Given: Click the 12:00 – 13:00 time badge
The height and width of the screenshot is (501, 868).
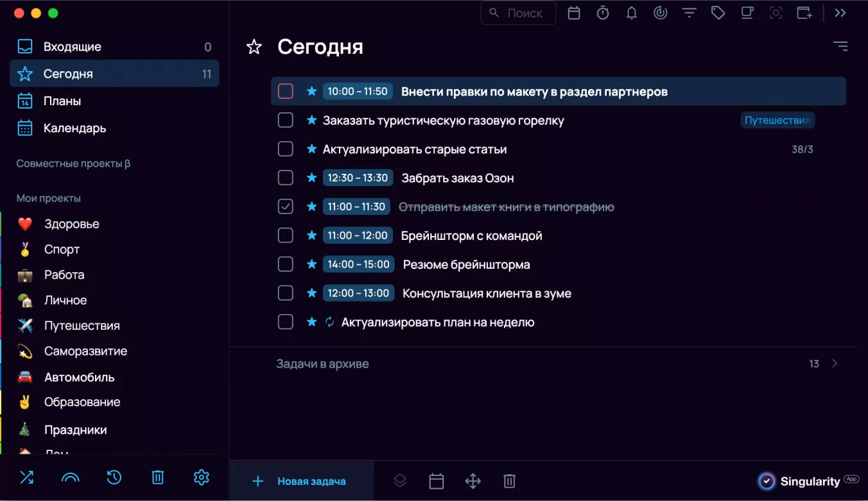Looking at the screenshot, I should [x=358, y=293].
